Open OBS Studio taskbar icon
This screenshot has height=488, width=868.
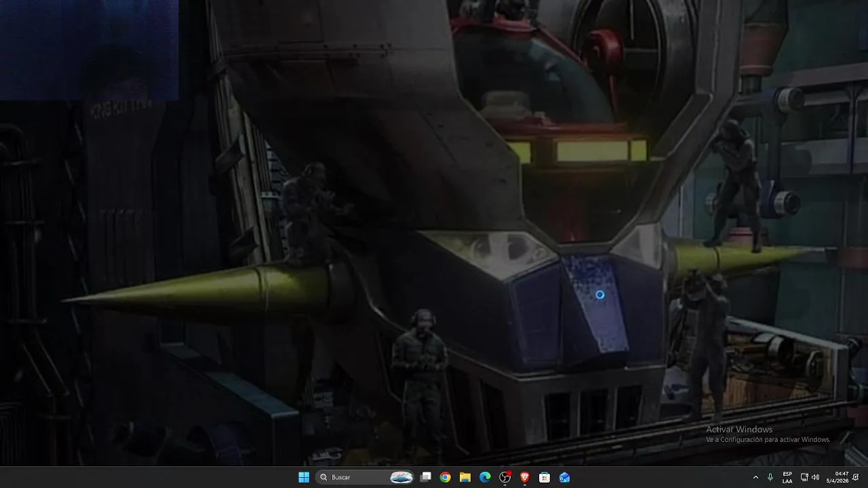505,477
